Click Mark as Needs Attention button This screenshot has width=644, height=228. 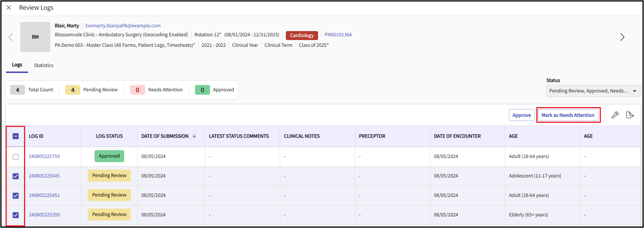tap(567, 115)
